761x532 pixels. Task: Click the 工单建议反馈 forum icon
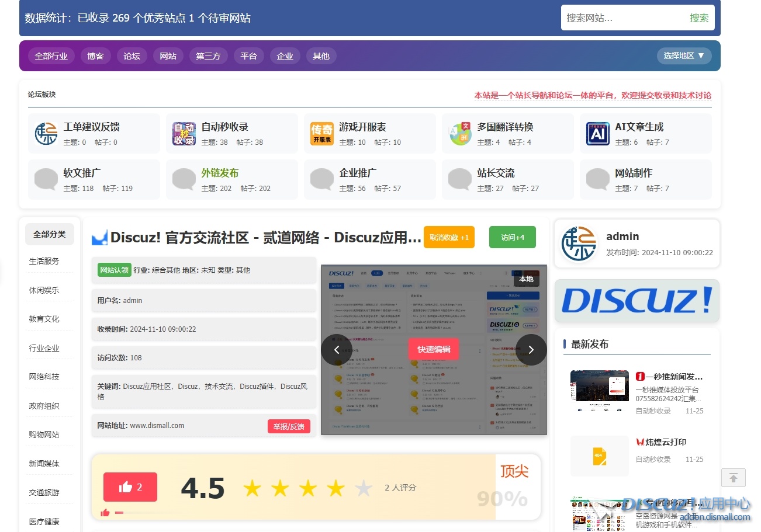tap(46, 134)
